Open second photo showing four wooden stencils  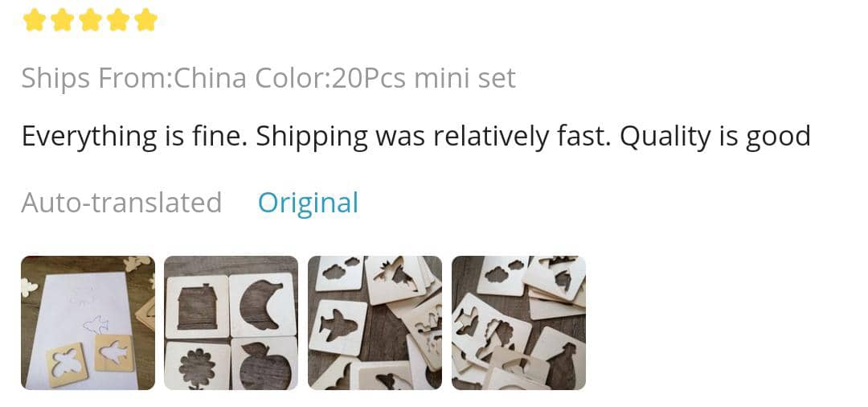(x=231, y=323)
